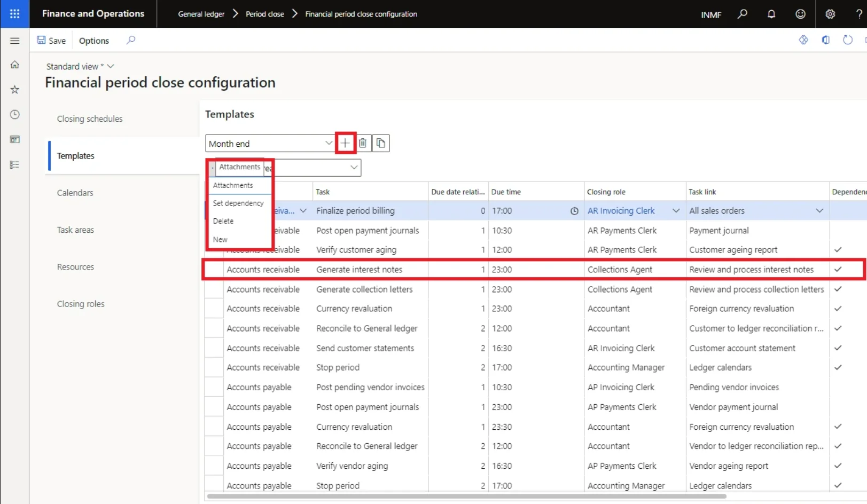Select row checkbox for Post pending vendor invoices
Image resolution: width=867 pixels, height=504 pixels.
(214, 387)
